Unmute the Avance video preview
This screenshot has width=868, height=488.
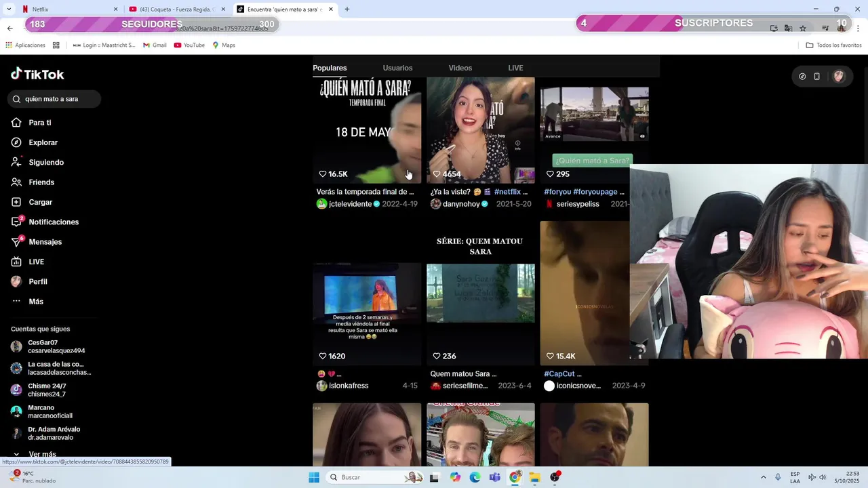tap(642, 136)
